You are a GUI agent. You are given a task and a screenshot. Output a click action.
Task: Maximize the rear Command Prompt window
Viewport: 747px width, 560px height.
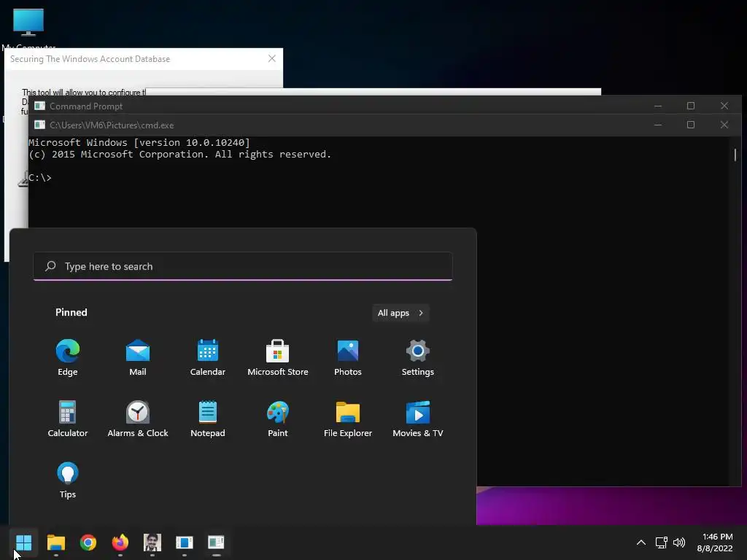(691, 106)
